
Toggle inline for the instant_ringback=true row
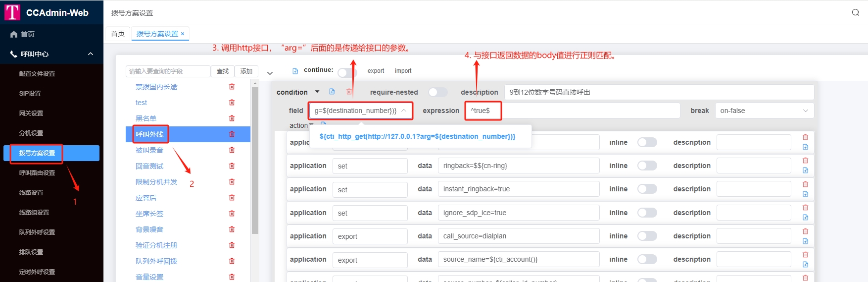647,189
